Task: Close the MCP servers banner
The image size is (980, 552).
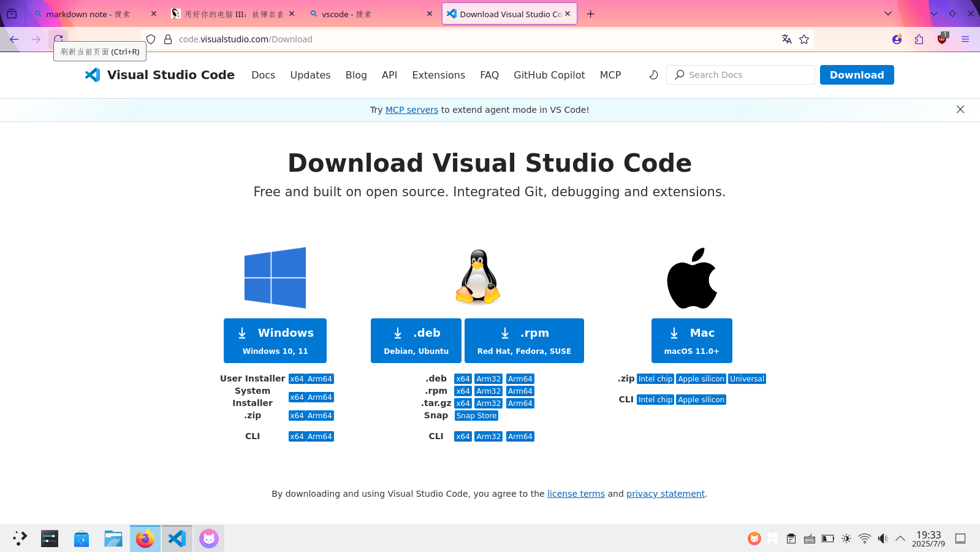Action: coord(960,109)
